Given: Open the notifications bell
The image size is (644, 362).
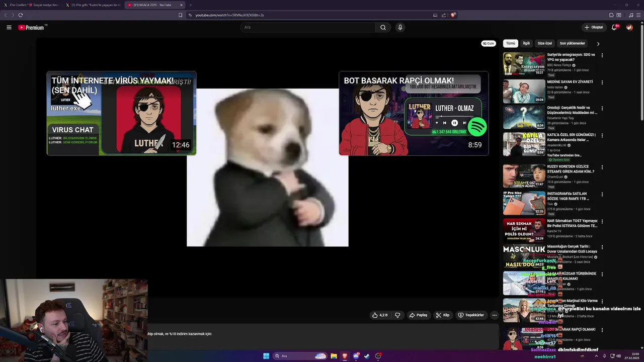Looking at the screenshot, I should pyautogui.click(x=614, y=27).
